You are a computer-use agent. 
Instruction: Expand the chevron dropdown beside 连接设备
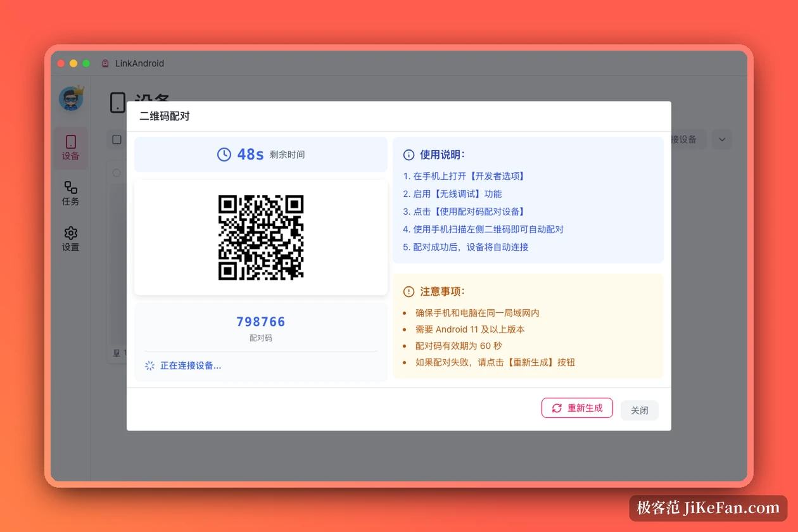pos(722,139)
